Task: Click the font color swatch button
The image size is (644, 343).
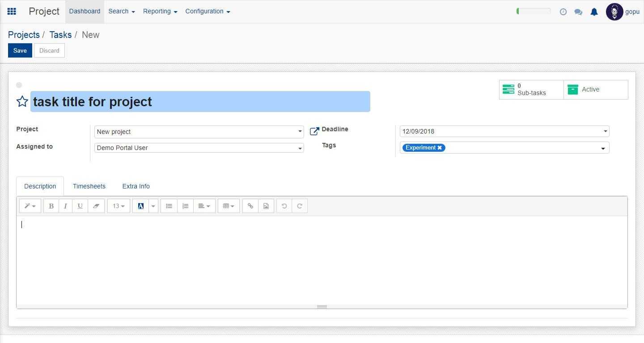Action: 140,206
